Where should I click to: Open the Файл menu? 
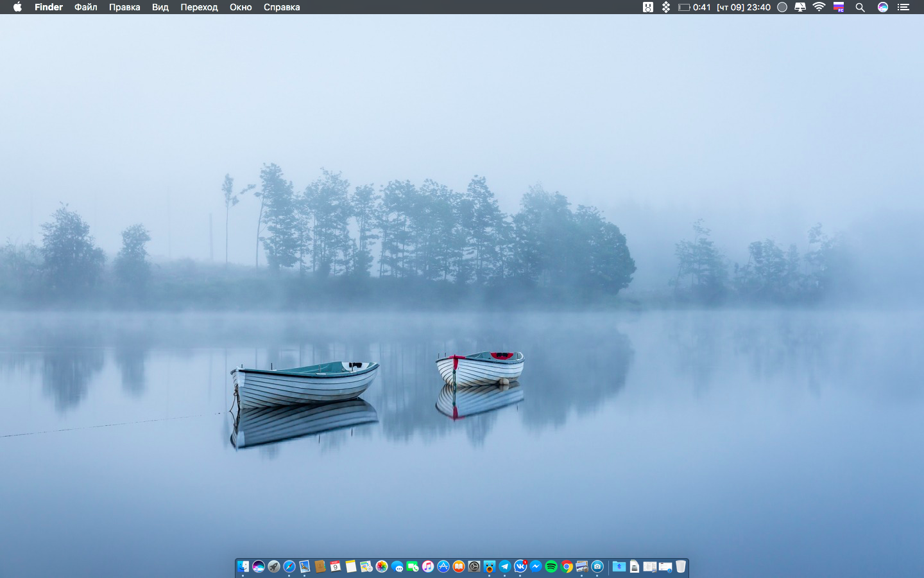[85, 7]
